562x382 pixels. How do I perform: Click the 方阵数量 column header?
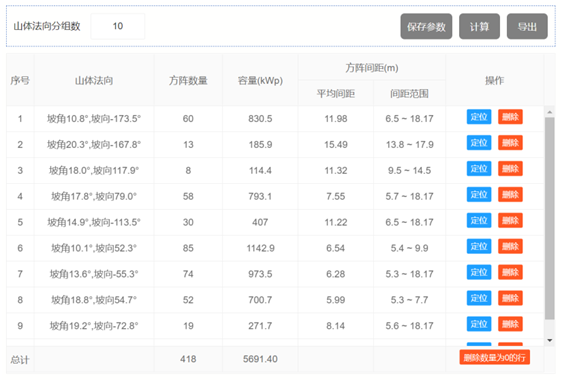(188, 81)
